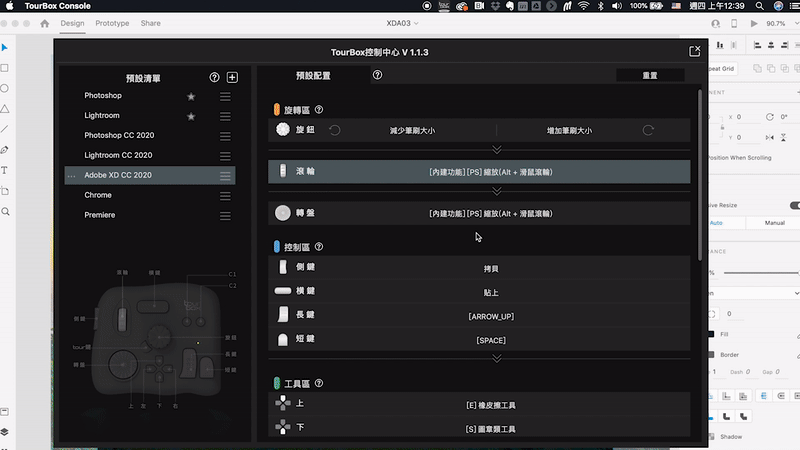Image resolution: width=800 pixels, height=450 pixels.
Task: Select the XD Rectangle tool
Action: point(5,68)
